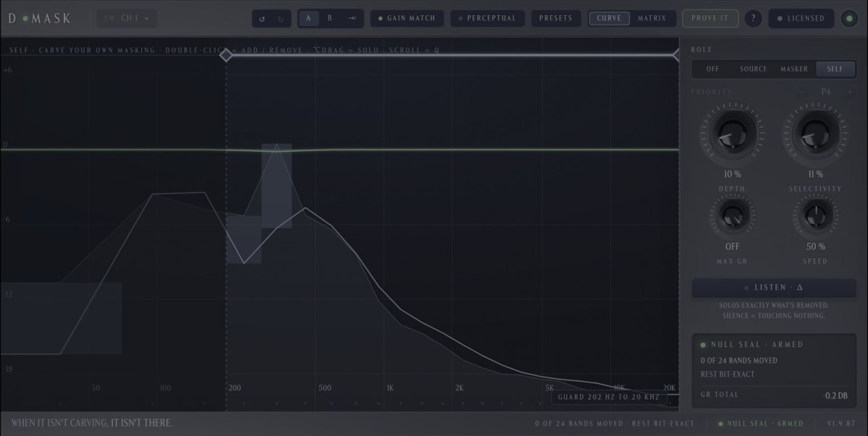The image size is (868, 436).
Task: Open the Presets menu
Action: click(x=556, y=18)
